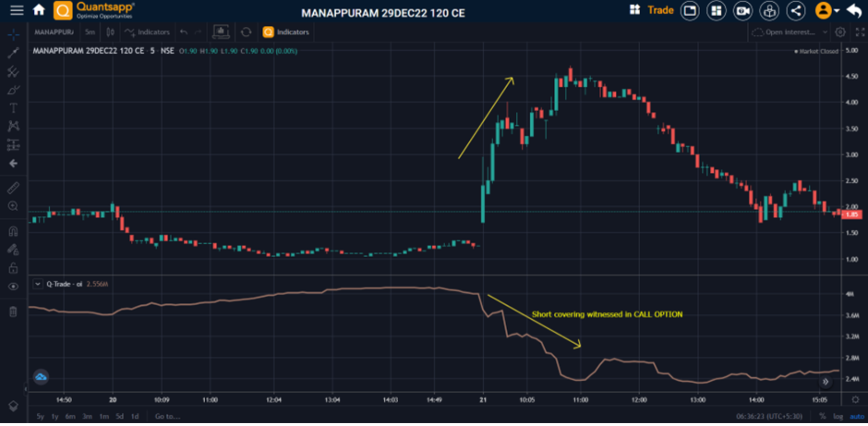Open the hamburger main menu
Viewport: 868px width, 426px height.
coord(17,10)
